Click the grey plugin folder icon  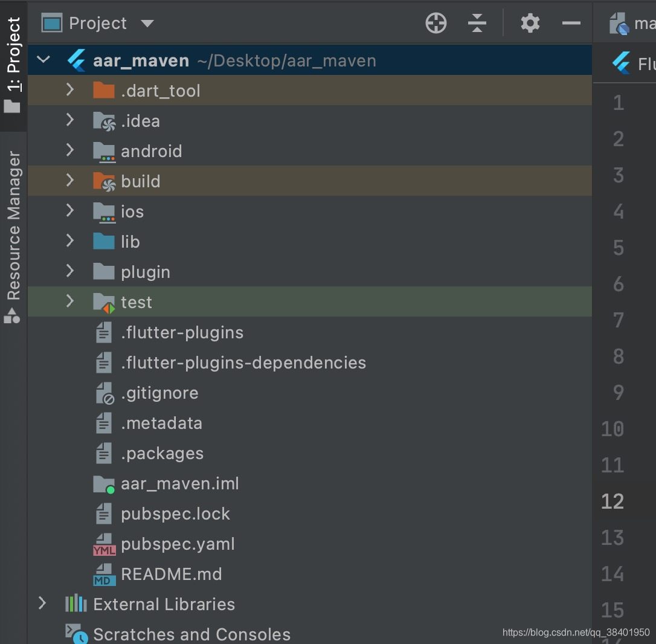[x=104, y=271]
